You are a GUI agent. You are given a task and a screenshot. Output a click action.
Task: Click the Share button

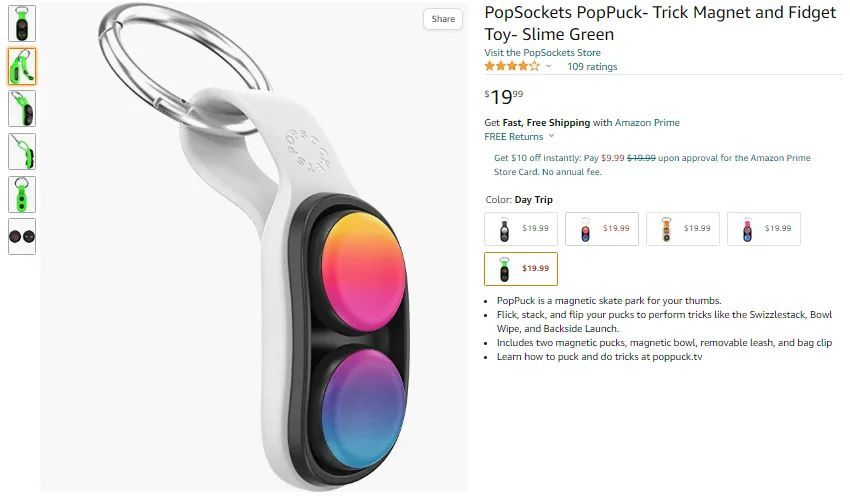point(443,19)
